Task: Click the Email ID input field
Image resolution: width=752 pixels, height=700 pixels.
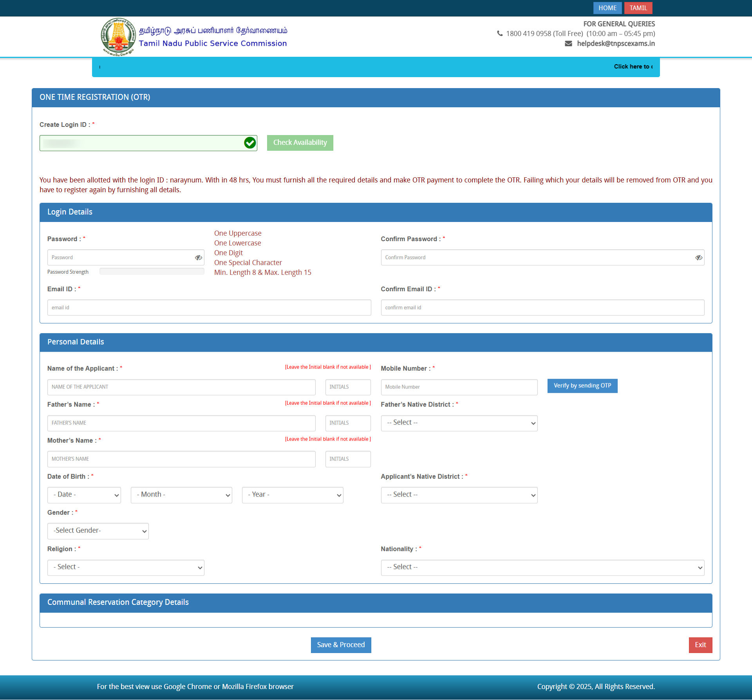Action: coord(209,308)
